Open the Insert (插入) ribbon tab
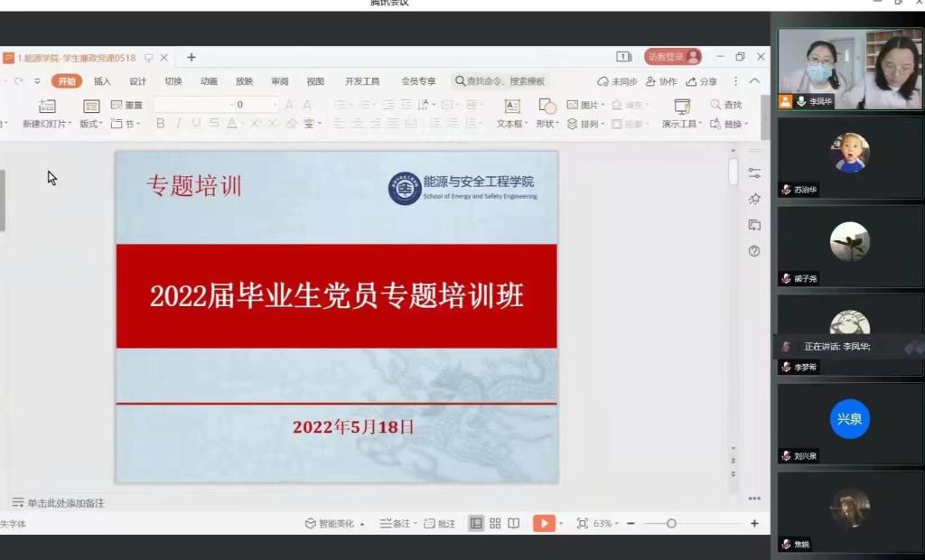The width and height of the screenshot is (925, 560). coord(102,81)
